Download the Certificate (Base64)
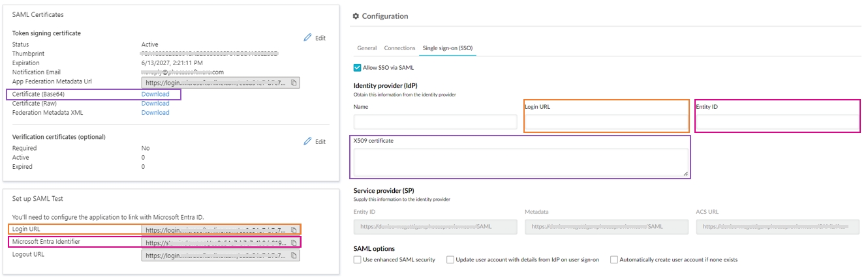Viewport: 868px width, 277px height. [x=155, y=94]
